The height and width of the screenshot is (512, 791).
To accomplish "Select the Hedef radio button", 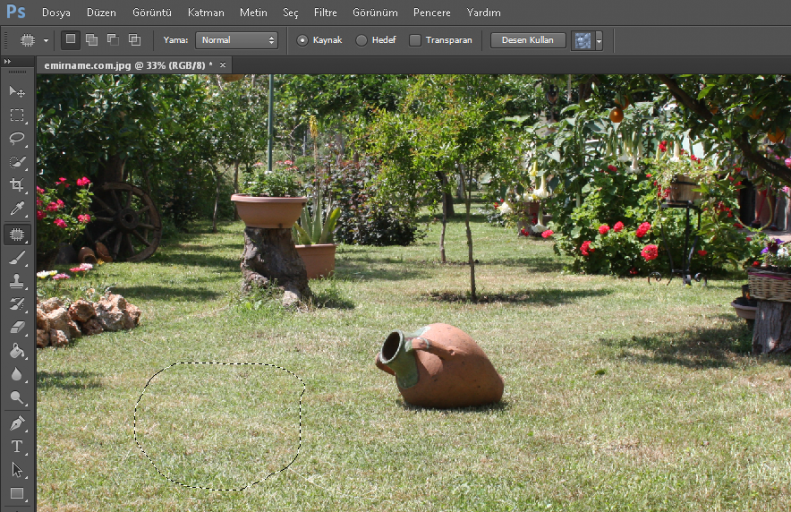I will [361, 40].
